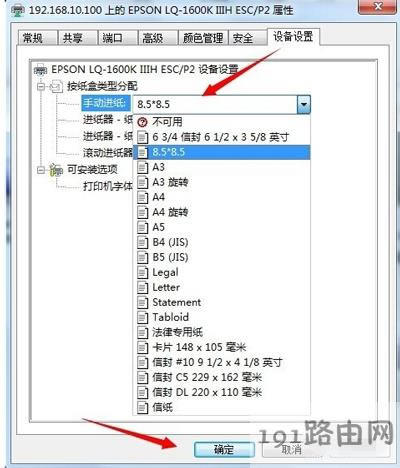The image size is (400, 468).
Task: Collapse the 按纸盒类型分配 tree node
Action: point(41,87)
